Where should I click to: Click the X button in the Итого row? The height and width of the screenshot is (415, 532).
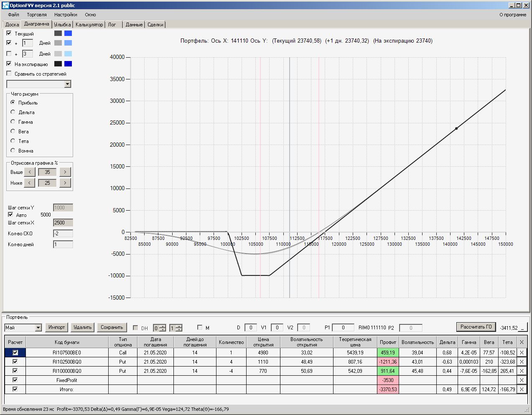522,390
